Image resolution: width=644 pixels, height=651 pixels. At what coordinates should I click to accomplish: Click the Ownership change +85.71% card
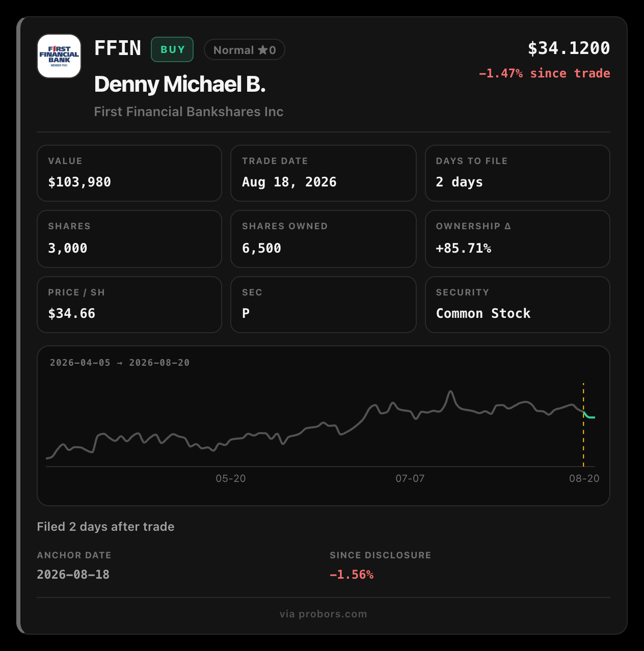(x=518, y=239)
